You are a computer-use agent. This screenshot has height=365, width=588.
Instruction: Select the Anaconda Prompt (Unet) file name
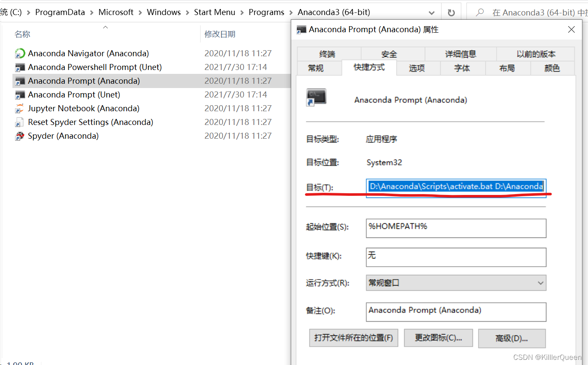pos(74,94)
